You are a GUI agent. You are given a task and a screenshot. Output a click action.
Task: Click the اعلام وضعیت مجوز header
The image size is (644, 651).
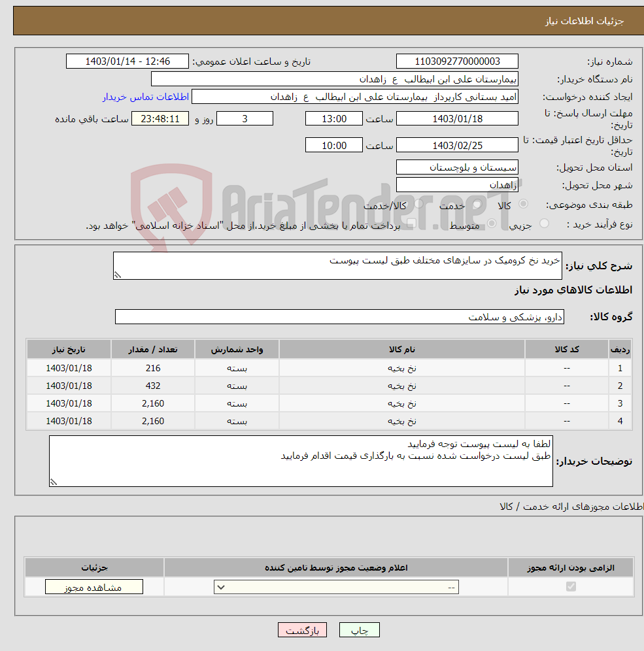pyautogui.click(x=336, y=567)
